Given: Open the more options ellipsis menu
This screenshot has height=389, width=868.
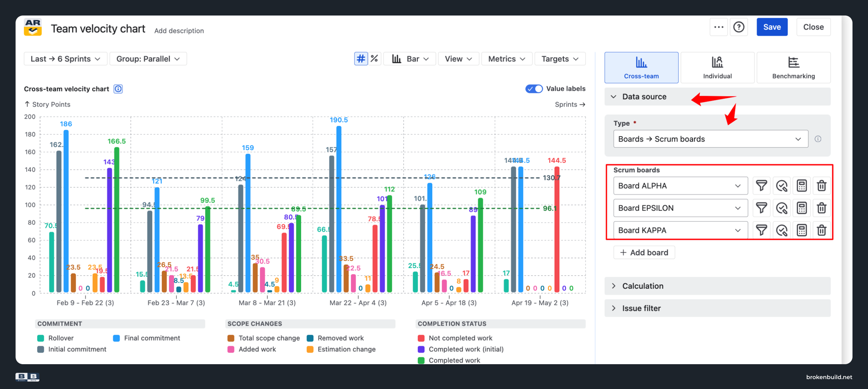Looking at the screenshot, I should click(719, 27).
